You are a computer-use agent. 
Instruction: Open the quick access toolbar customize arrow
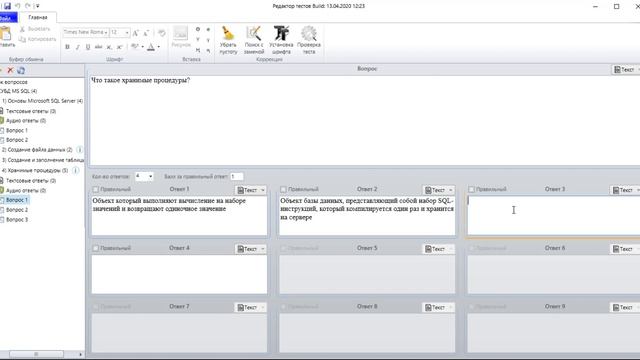click(37, 6)
